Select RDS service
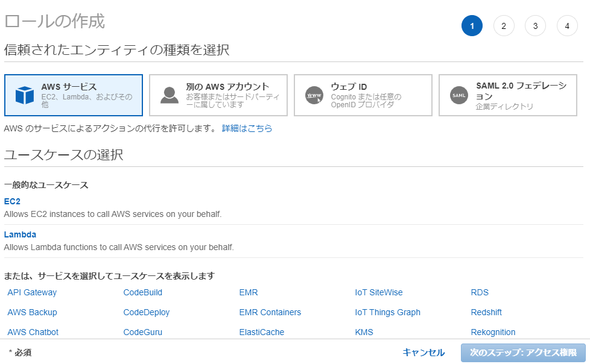This screenshot has width=590, height=364. click(x=480, y=292)
